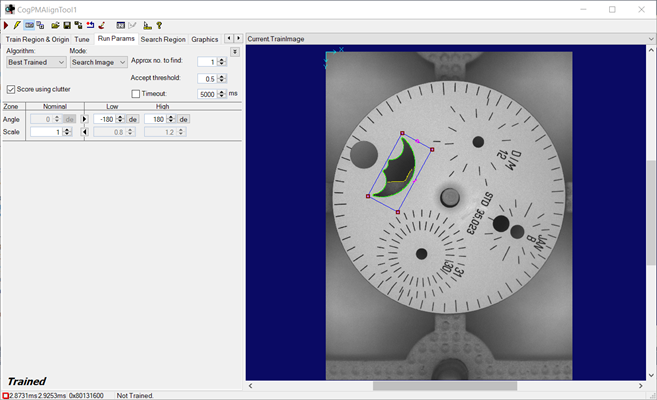
Task: Toggle the local image display icon
Action: pyautogui.click(x=29, y=25)
